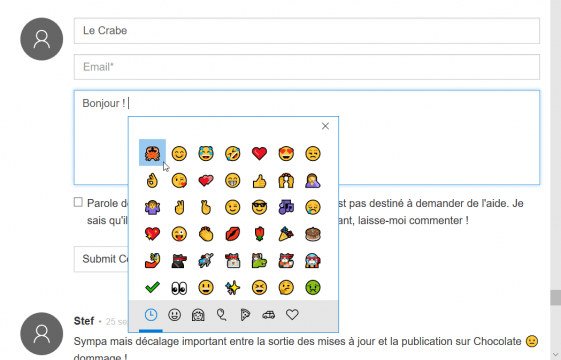This screenshot has height=360, width=561.
Task: Insert the crab emoji
Action: tap(152, 153)
